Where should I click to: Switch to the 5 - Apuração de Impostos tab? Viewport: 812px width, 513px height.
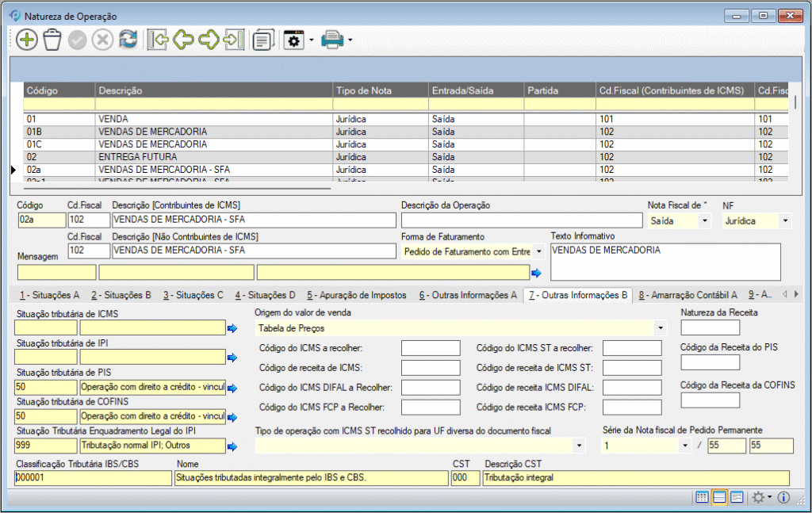tap(358, 295)
